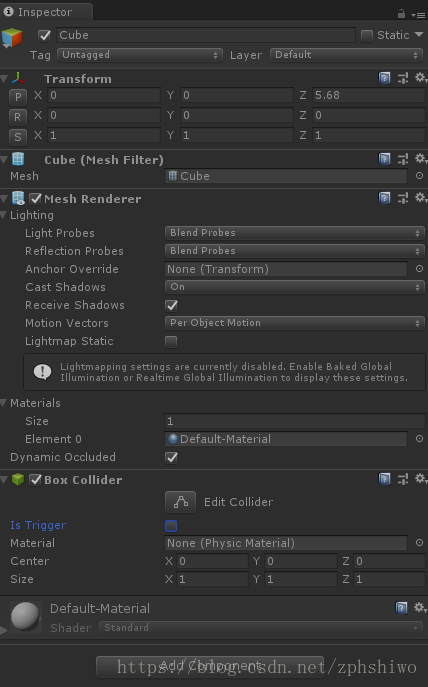Open the Motion Vectors dropdown
Screen dimensions: 428x687
(294, 323)
